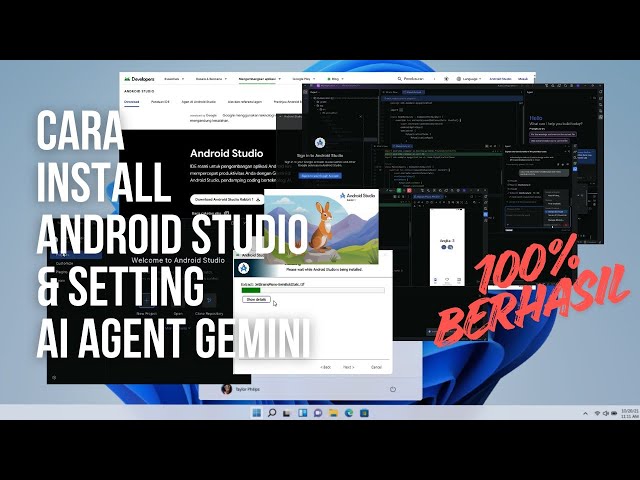Click the Hello heading in Gemini agent panel
This screenshot has width=640, height=480.
[536, 118]
